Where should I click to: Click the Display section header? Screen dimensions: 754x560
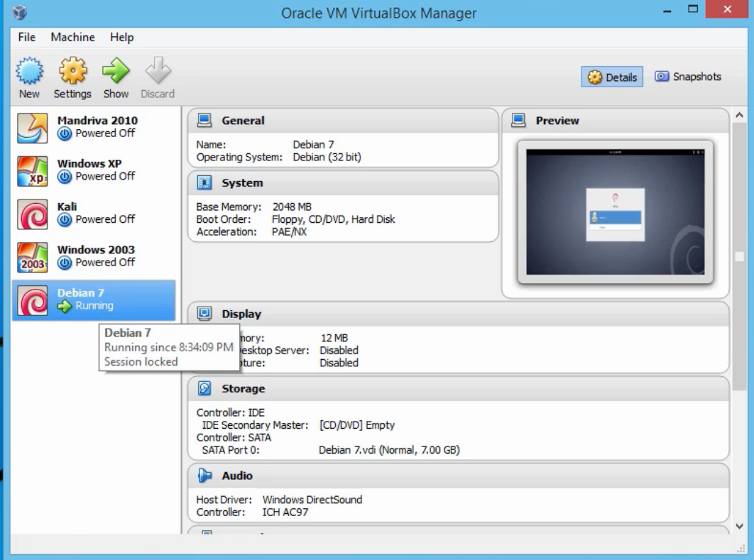241,314
